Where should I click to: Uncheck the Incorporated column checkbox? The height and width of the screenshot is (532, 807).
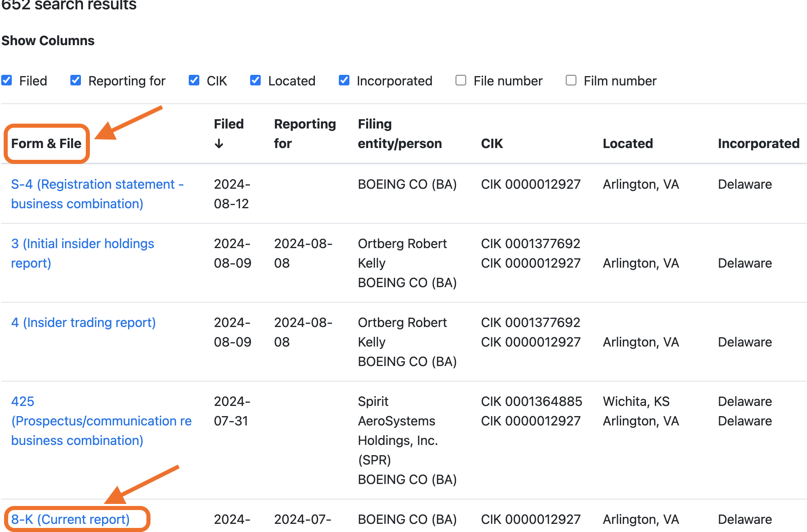click(344, 81)
